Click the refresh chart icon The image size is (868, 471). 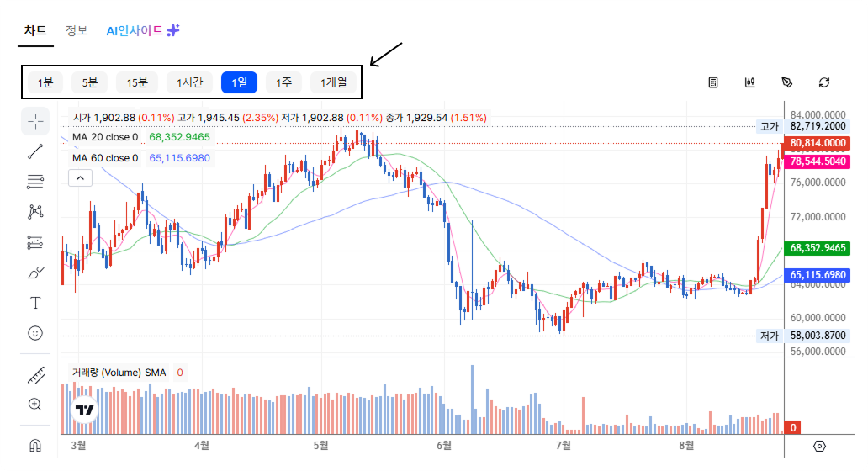pyautogui.click(x=824, y=82)
